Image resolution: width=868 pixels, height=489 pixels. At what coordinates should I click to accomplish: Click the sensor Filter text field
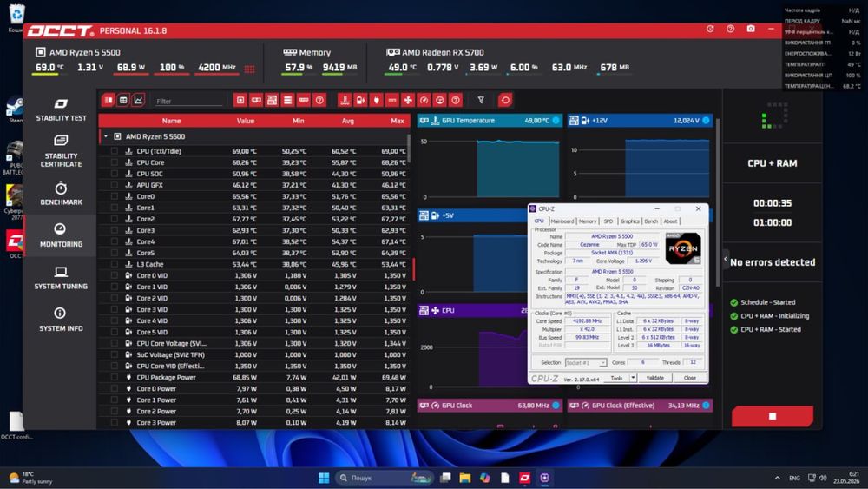[x=188, y=102]
